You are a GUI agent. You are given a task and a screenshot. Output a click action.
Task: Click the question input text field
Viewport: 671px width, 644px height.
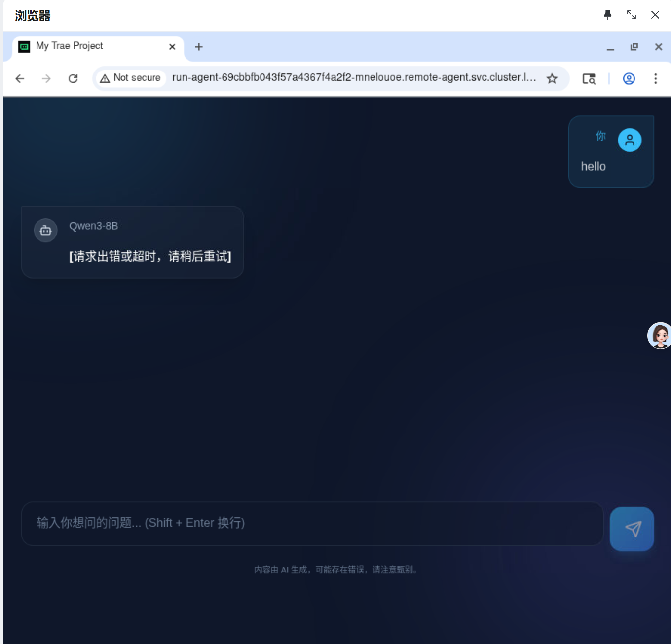point(312,523)
